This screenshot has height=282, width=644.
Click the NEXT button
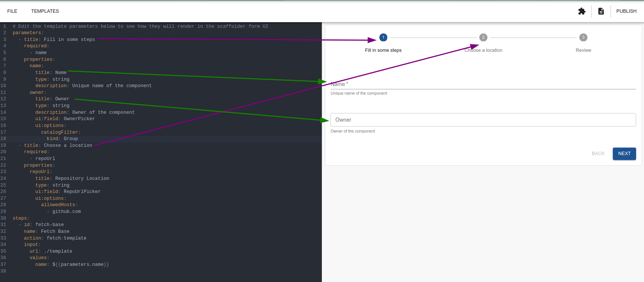coord(624,154)
